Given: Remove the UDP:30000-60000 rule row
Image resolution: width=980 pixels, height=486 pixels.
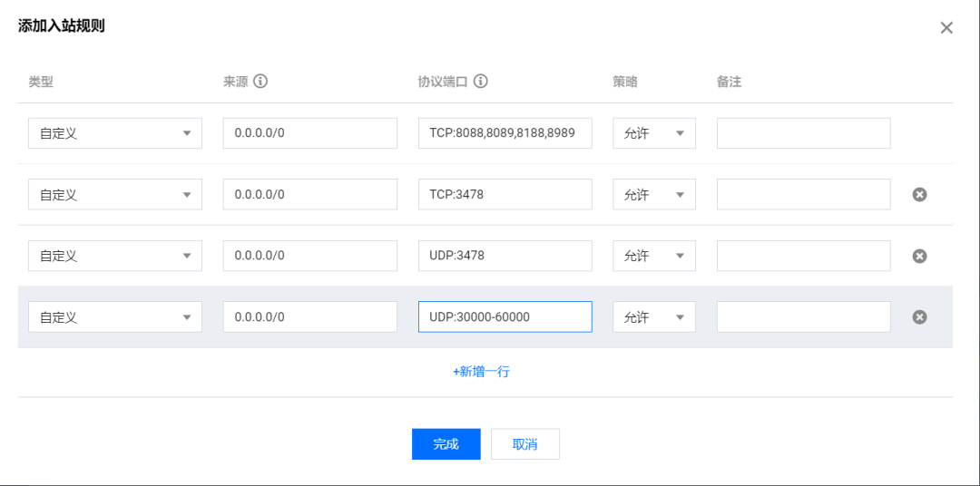Looking at the screenshot, I should point(918,317).
